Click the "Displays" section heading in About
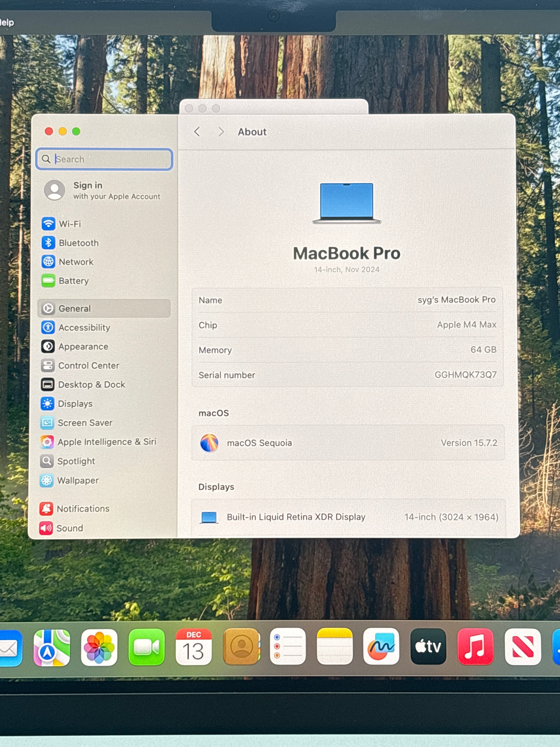This screenshot has width=560, height=747. point(216,487)
